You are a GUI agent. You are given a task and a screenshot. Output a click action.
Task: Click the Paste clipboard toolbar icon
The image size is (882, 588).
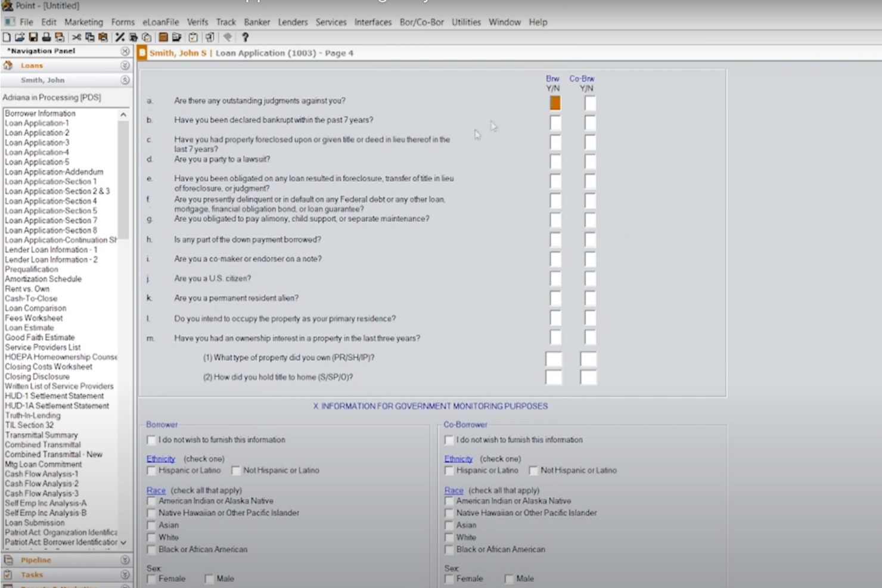103,38
